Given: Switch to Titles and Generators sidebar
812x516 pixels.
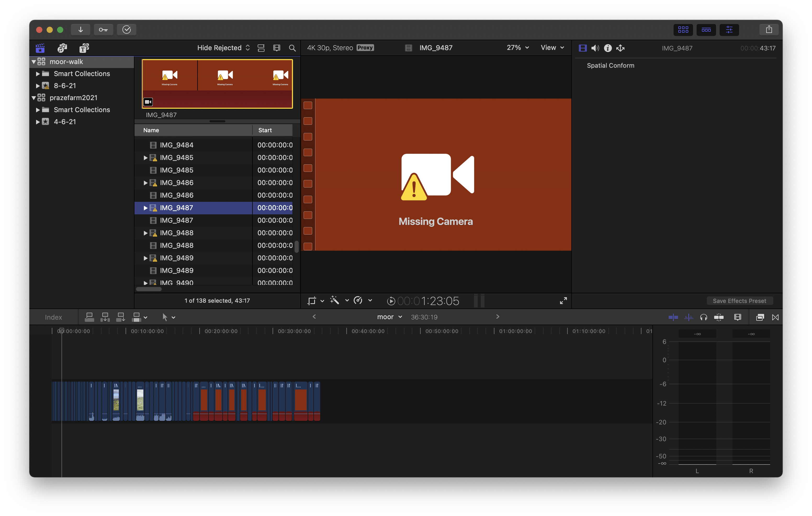Looking at the screenshot, I should (x=84, y=48).
